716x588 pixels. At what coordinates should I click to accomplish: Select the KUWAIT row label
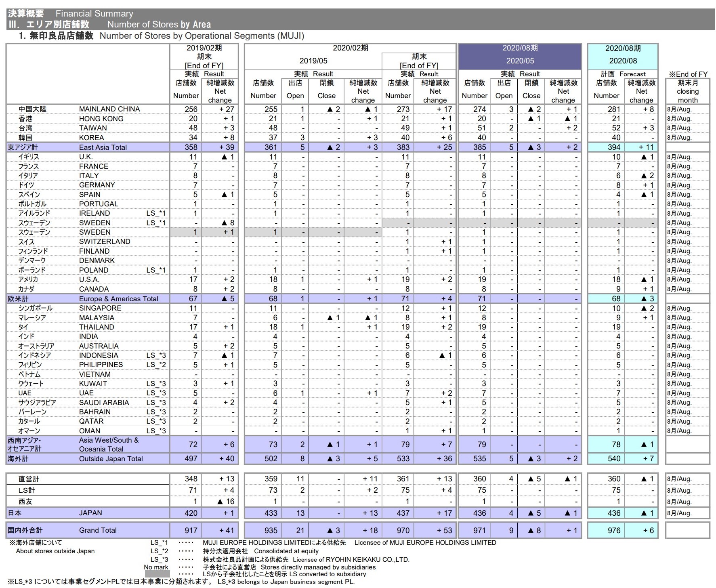pyautogui.click(x=93, y=384)
